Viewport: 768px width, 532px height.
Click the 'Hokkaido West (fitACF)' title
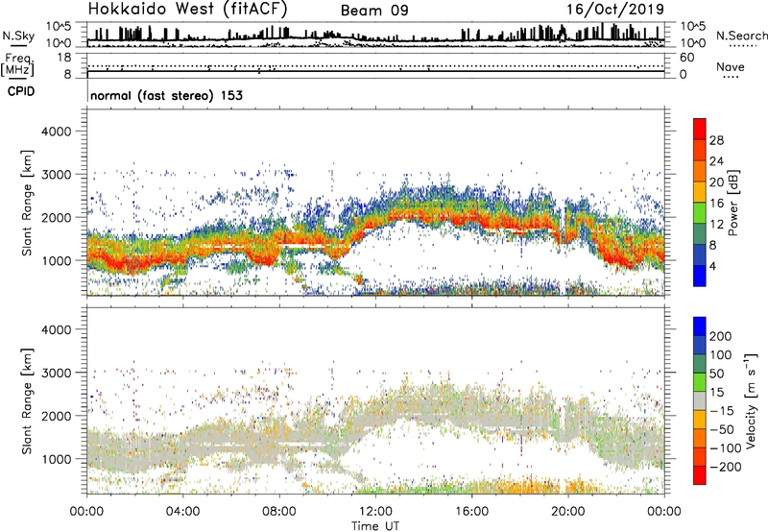coord(187,9)
